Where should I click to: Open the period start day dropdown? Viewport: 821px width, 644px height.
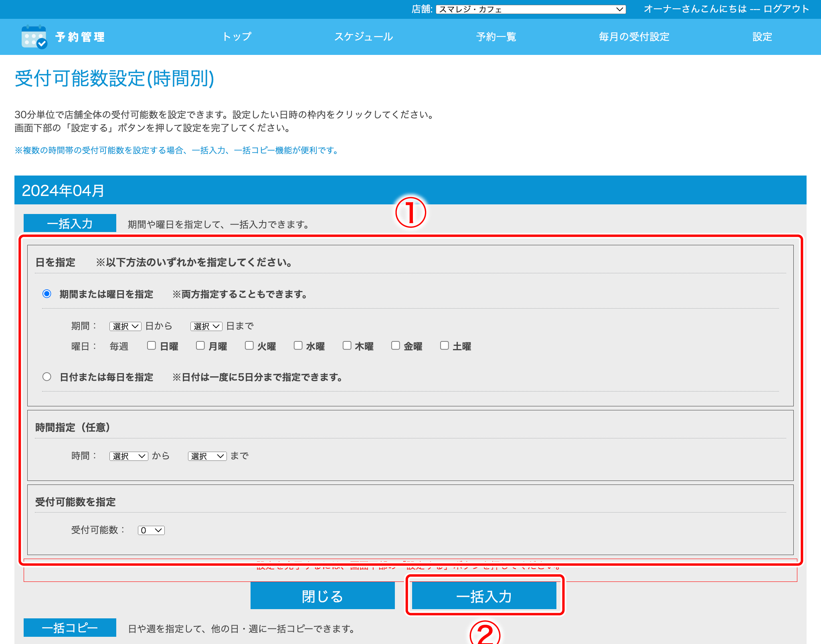click(x=125, y=326)
